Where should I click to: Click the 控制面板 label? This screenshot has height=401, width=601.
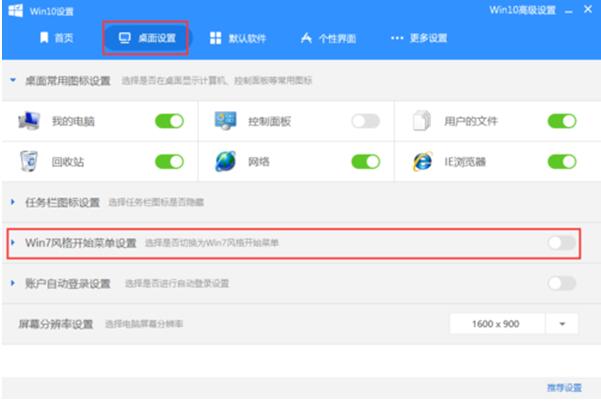[269, 121]
